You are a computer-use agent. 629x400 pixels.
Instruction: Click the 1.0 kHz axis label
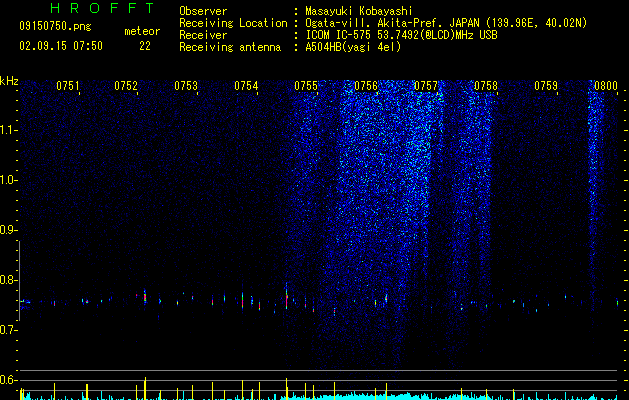point(8,180)
